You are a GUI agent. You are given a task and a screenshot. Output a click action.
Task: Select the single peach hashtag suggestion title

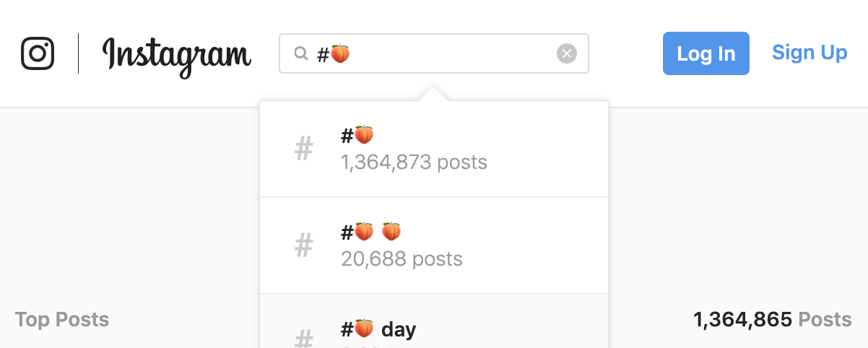[x=357, y=135]
